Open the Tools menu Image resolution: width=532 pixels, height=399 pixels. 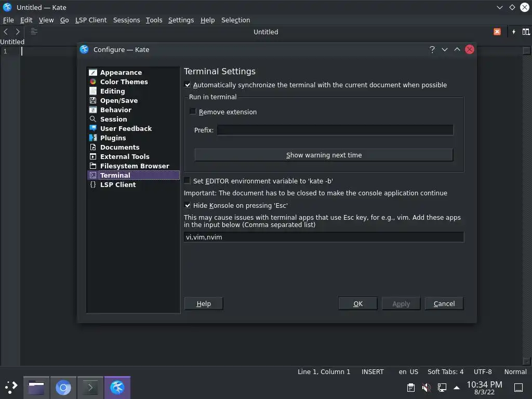coord(154,20)
